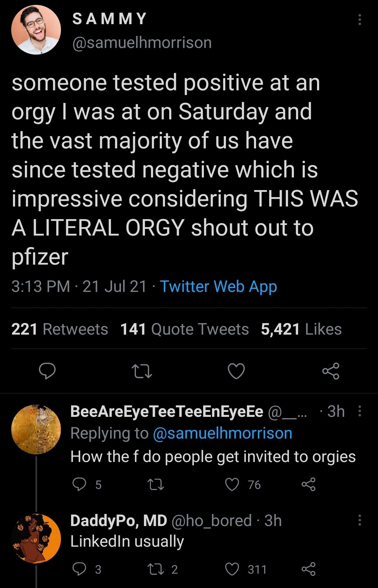The width and height of the screenshot is (378, 588).
Task: Open more options on DaddyPo reply
Action: [359, 520]
